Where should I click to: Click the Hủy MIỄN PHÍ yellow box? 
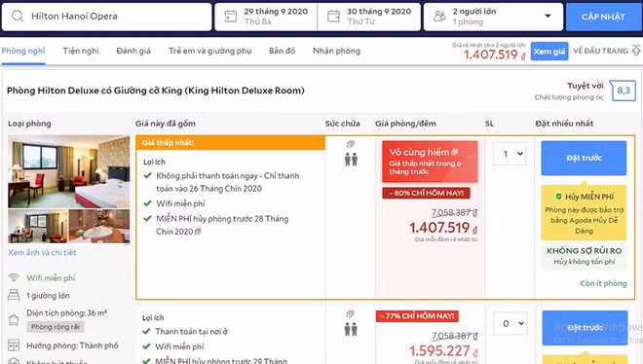pos(584,213)
